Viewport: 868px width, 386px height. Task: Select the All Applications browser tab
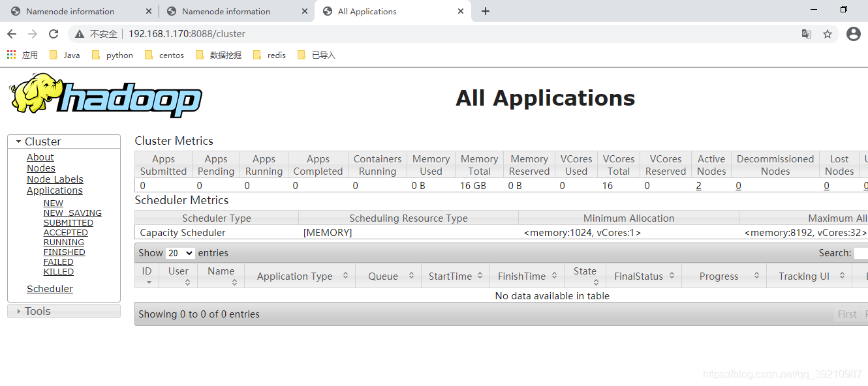pyautogui.click(x=393, y=11)
